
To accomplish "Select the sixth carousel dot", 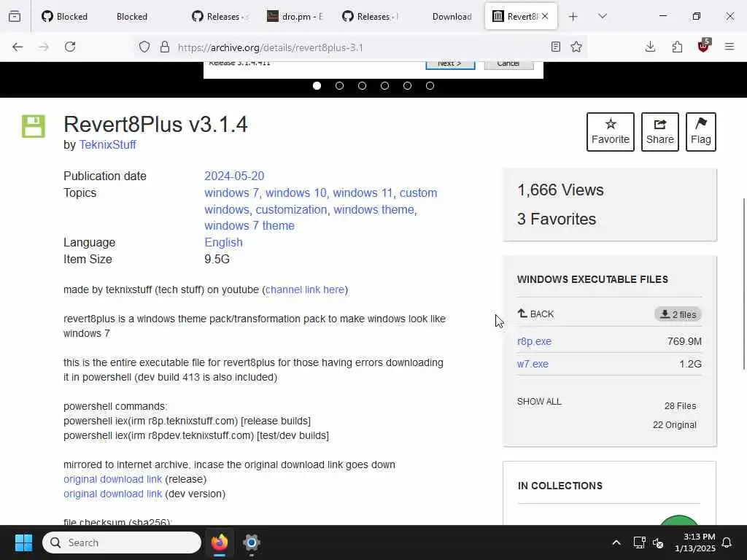I will tap(430, 86).
